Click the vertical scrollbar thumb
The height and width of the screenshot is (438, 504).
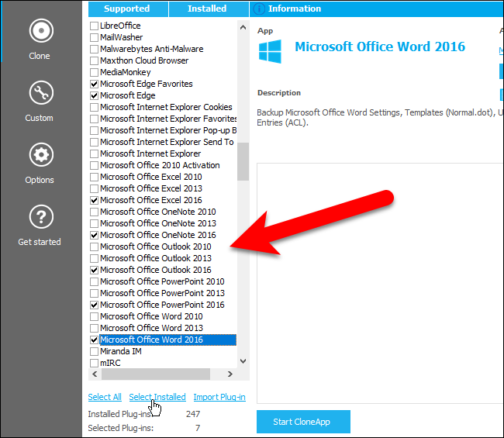[243, 162]
